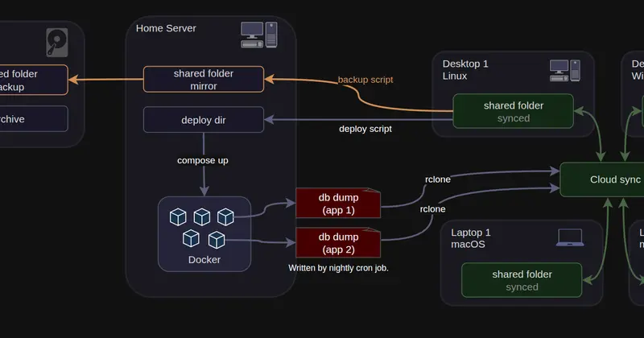Select the 'backup script' arrow label

click(365, 80)
